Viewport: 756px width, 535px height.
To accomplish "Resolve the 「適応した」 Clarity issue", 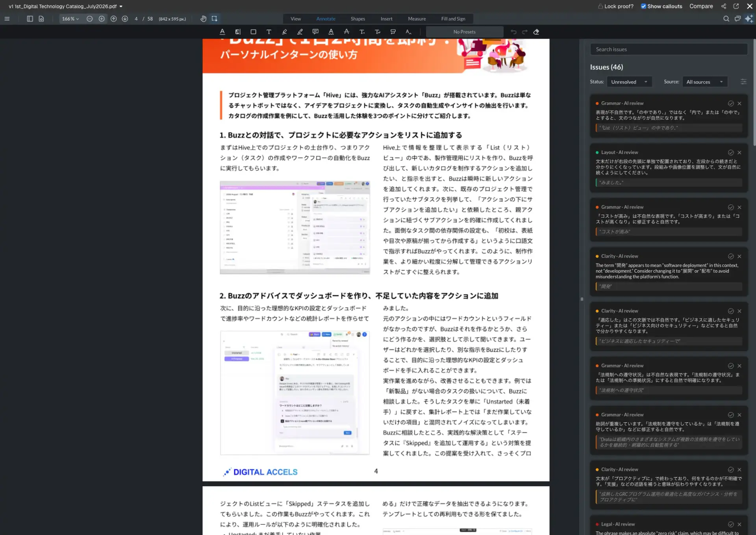I will tap(731, 311).
